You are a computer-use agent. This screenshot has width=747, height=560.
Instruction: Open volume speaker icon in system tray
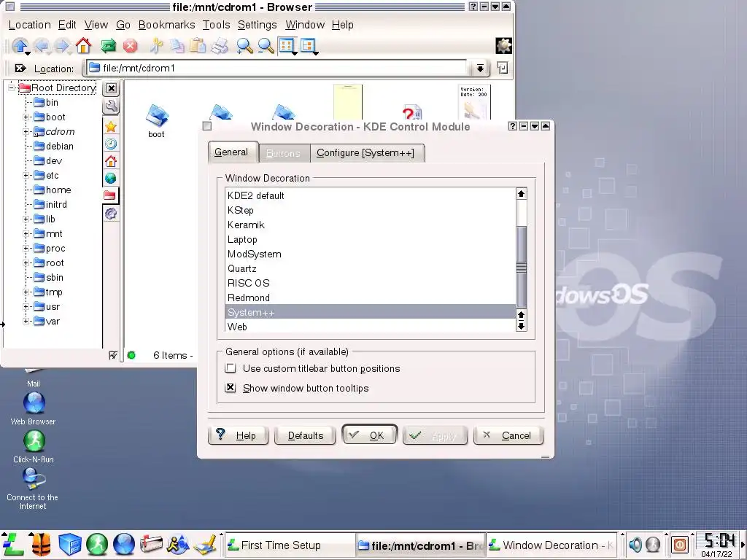click(x=635, y=544)
